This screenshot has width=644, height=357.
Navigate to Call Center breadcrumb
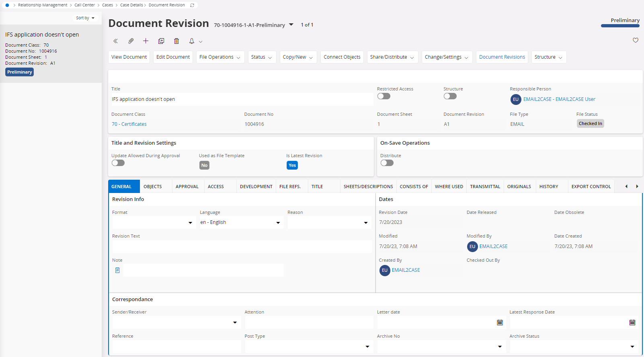[x=85, y=5]
